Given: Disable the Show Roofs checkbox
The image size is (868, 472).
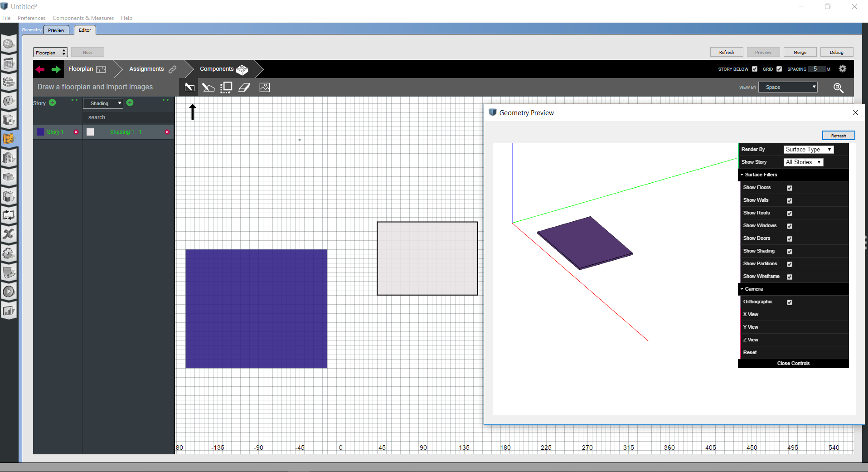Looking at the screenshot, I should tap(789, 213).
